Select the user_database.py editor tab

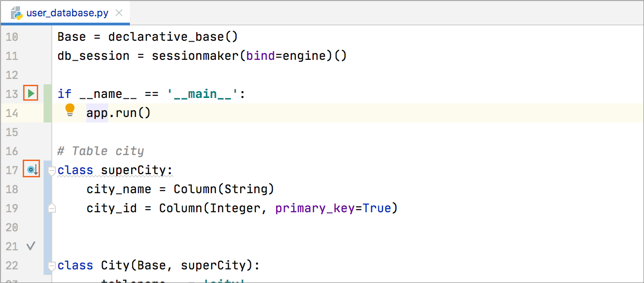(x=67, y=13)
